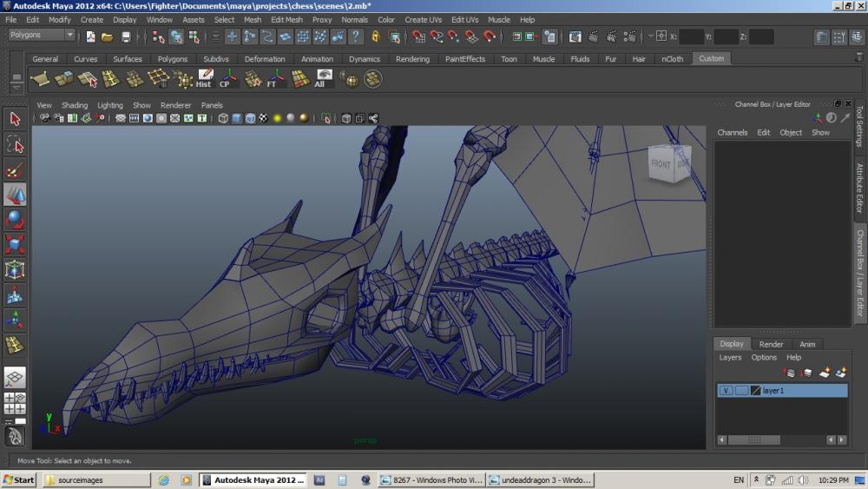Click the FT freeze transformations shelf icon
The height and width of the screenshot is (489, 868).
tap(275, 79)
